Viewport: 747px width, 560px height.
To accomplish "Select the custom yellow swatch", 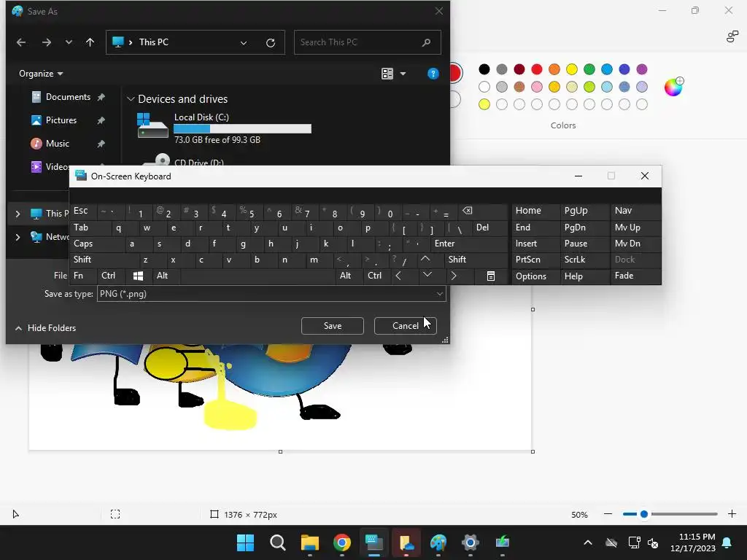I will point(484,104).
